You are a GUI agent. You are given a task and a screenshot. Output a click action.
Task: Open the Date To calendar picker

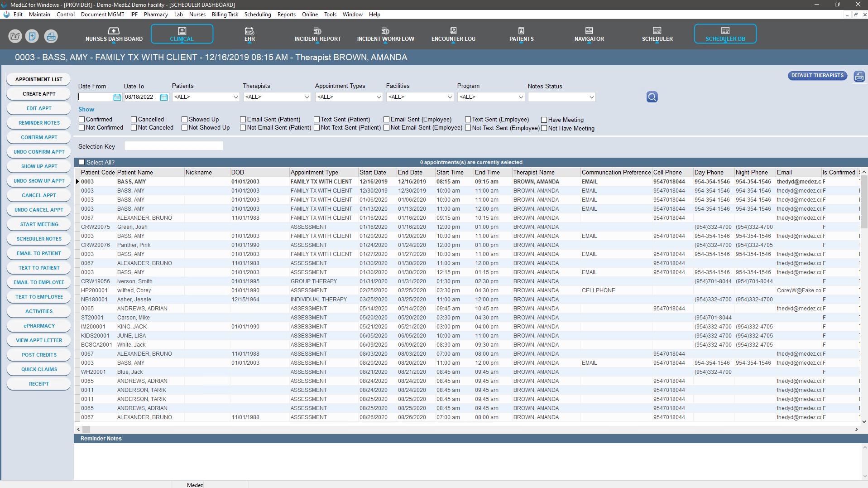(x=164, y=97)
